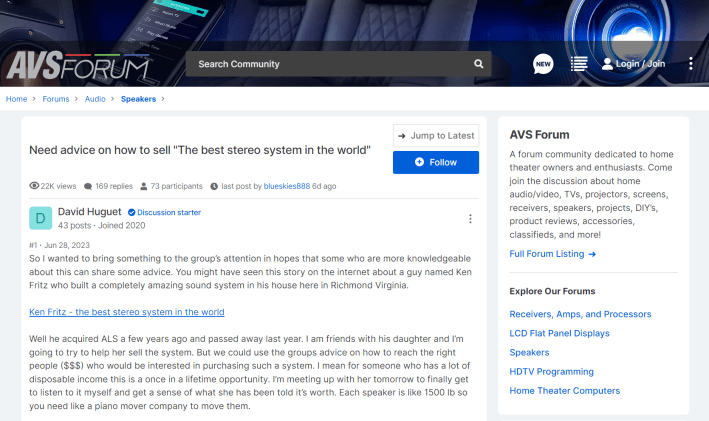Open David Huguet's post options menu
The image size is (709, 421).
pyautogui.click(x=470, y=219)
